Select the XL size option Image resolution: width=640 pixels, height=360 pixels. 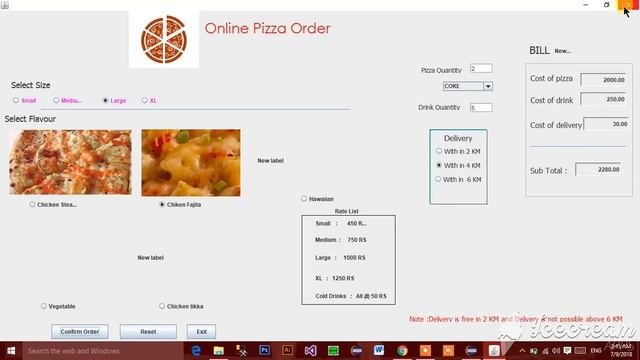pyautogui.click(x=149, y=100)
